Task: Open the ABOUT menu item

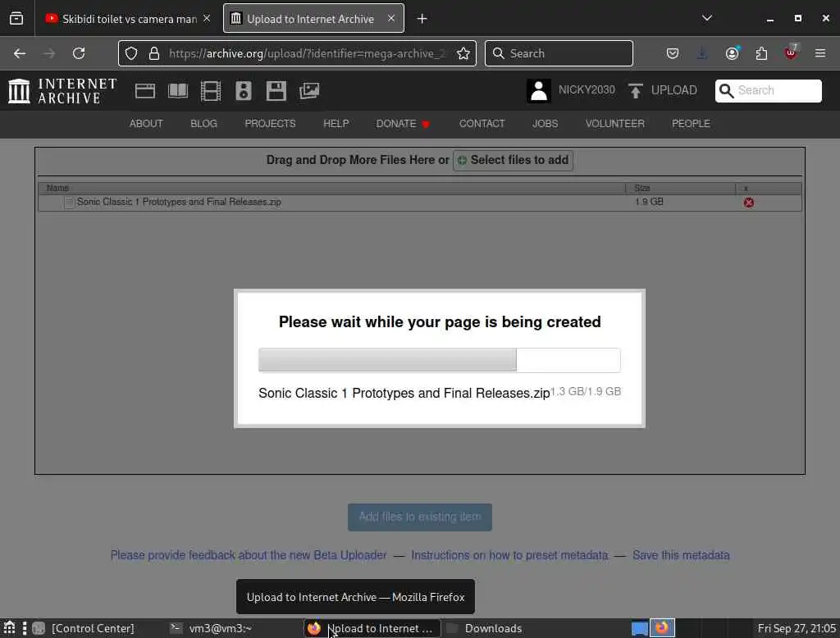Action: pos(146,124)
